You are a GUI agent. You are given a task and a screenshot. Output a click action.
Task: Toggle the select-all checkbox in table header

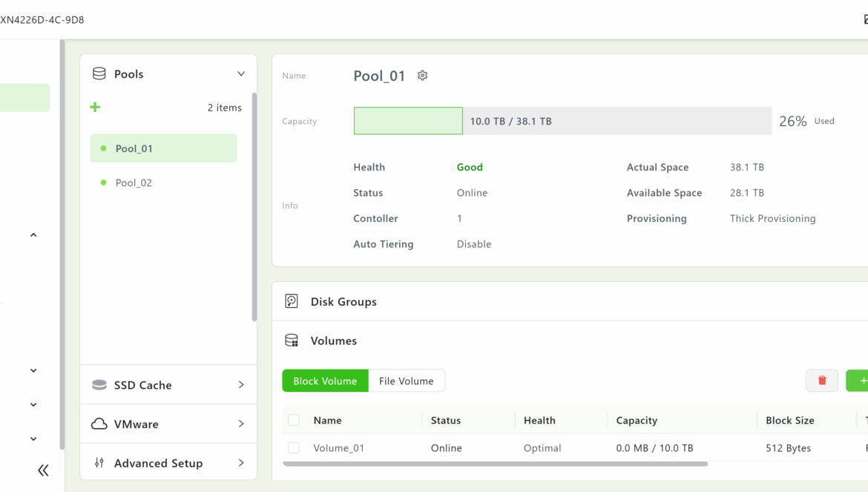(294, 420)
